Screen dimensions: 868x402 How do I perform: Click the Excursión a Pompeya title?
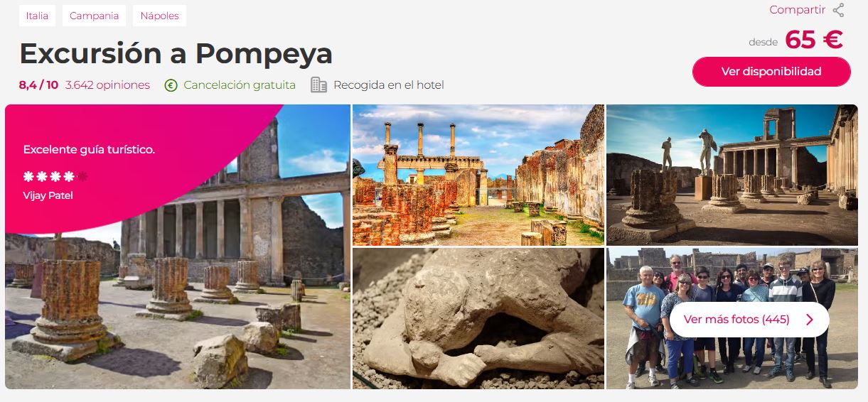click(x=176, y=54)
